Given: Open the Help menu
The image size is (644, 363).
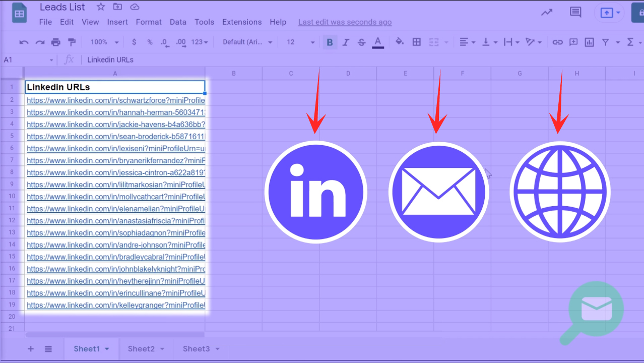Looking at the screenshot, I should 278,22.
